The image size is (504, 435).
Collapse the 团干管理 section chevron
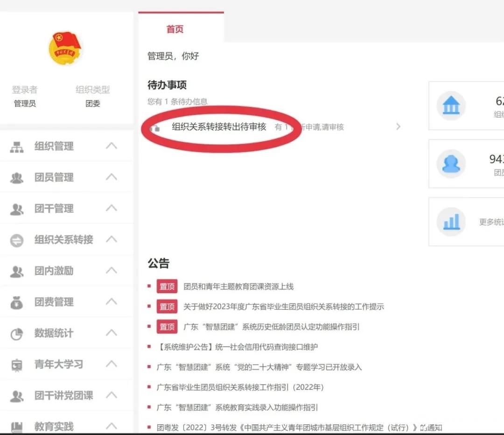coord(111,209)
